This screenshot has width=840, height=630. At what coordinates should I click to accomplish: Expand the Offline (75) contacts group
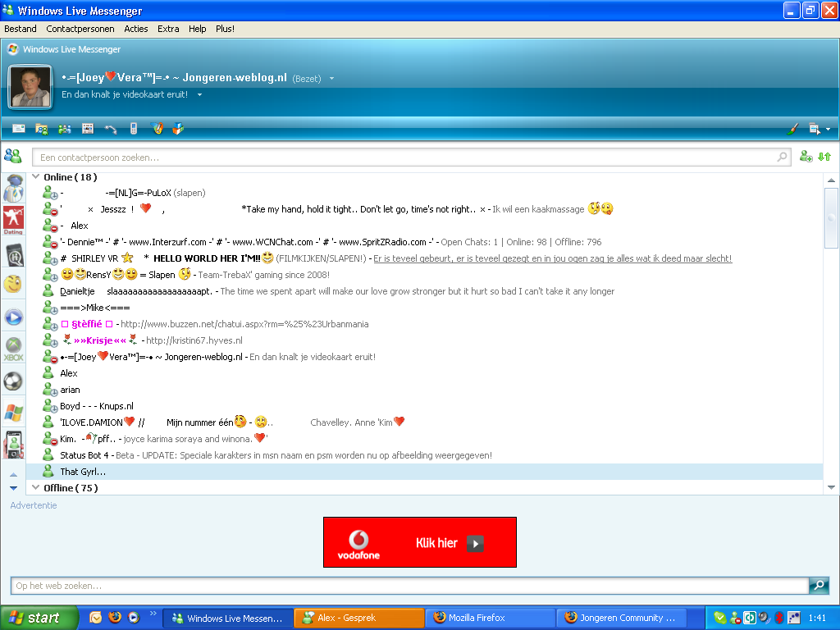35,486
